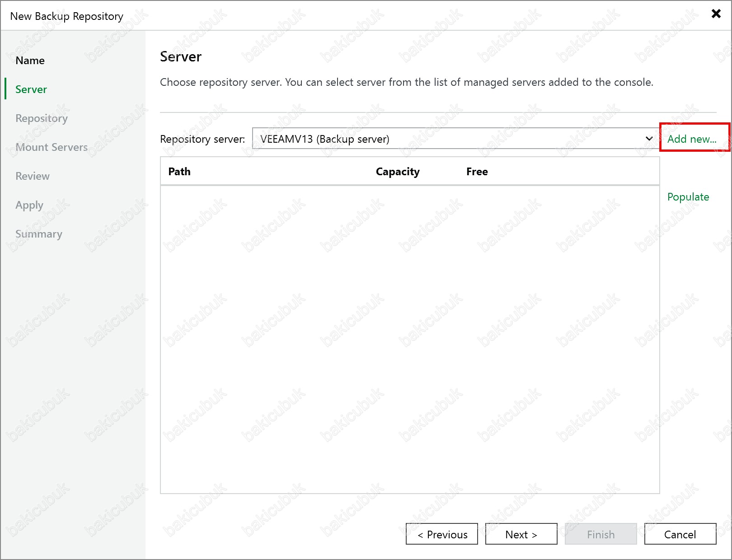Image resolution: width=732 pixels, height=560 pixels.
Task: Click inside the empty path list area
Action: tap(409, 339)
